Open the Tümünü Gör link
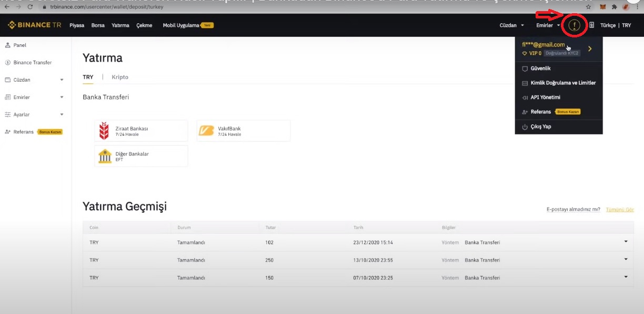 click(x=620, y=209)
